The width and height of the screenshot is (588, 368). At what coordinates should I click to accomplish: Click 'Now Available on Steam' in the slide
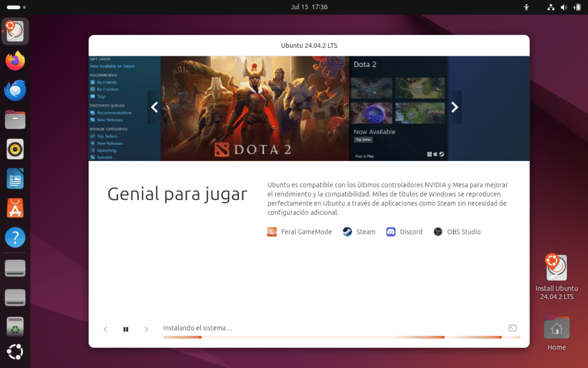(112, 66)
